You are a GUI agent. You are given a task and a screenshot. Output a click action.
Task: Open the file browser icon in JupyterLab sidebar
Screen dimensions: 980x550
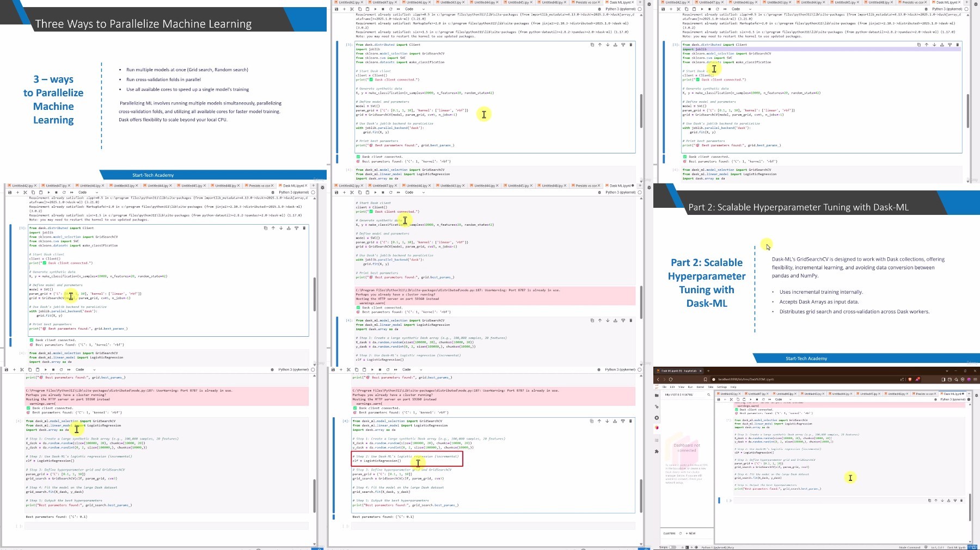point(657,395)
